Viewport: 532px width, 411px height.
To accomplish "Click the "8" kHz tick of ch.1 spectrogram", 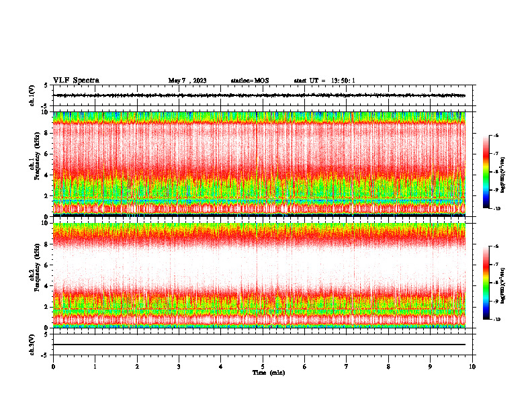I will coord(46,133).
